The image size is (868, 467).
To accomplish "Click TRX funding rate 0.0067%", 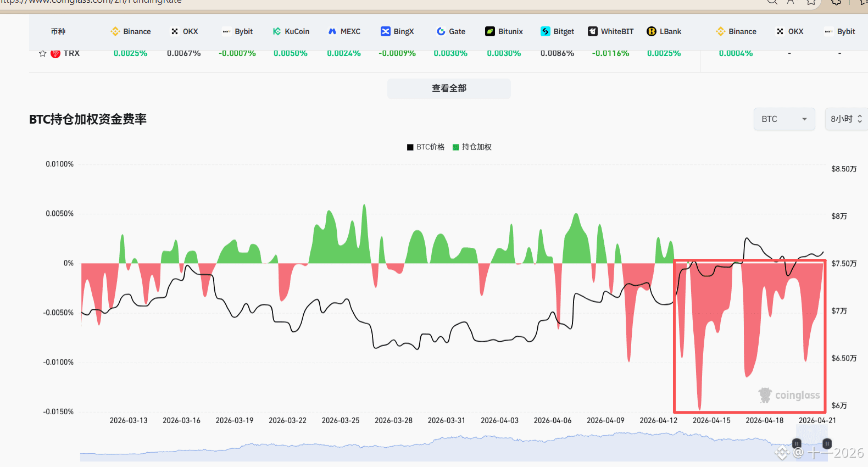I will tap(184, 53).
